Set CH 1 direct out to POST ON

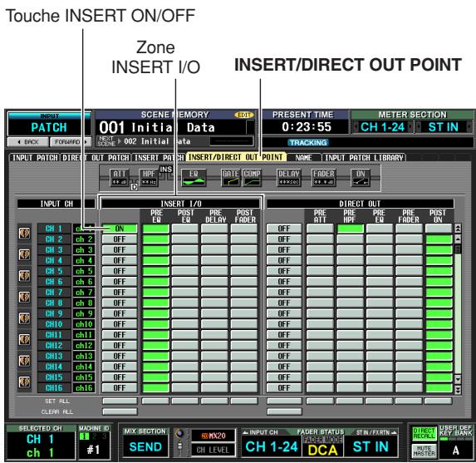(439, 229)
